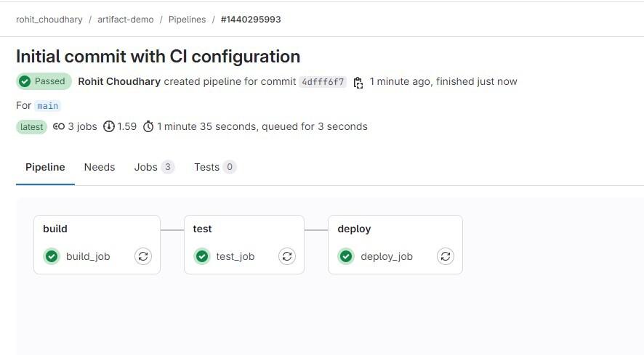This screenshot has height=355, width=644.
Task: Click the compute minutes quota icon
Action: 109,127
